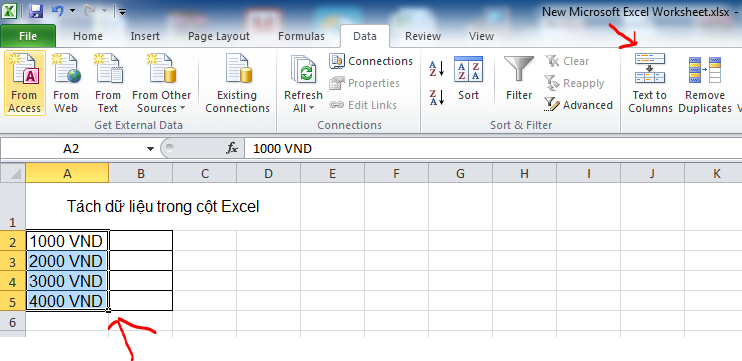This screenshot has width=742, height=361.
Task: Click the Insert Function fx button
Action: pyautogui.click(x=231, y=149)
